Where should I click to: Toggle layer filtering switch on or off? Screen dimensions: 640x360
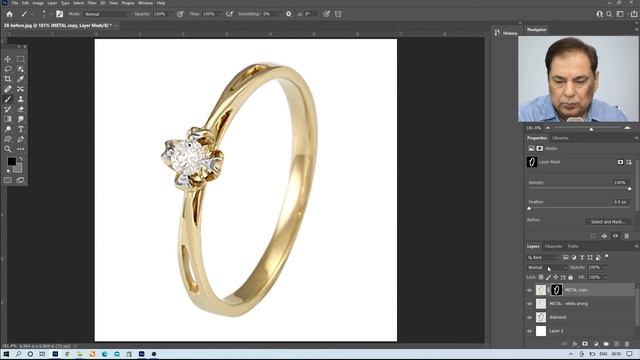click(607, 256)
